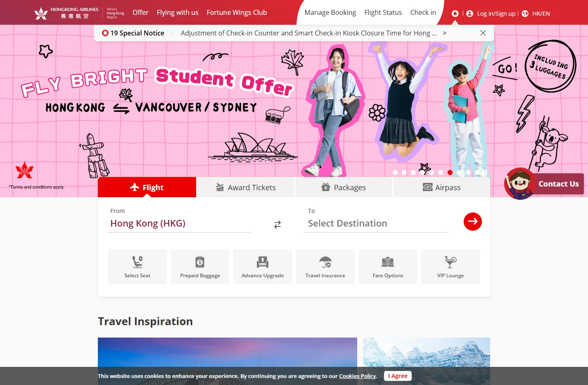588x385 pixels.
Task: Open the sunset Travel Inspiration image
Action: coord(228,361)
